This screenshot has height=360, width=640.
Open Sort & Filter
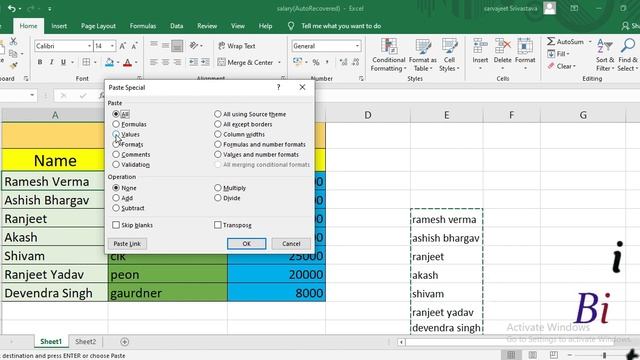[x=604, y=55]
